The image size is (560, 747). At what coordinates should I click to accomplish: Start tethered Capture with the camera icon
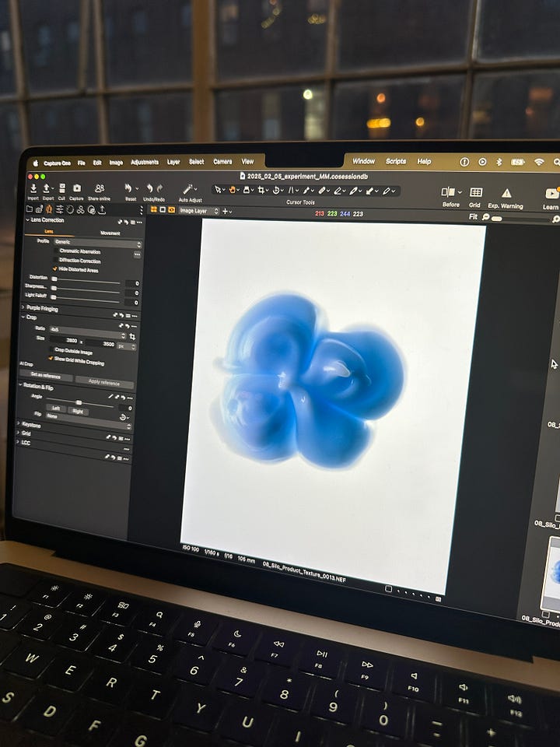(x=77, y=188)
